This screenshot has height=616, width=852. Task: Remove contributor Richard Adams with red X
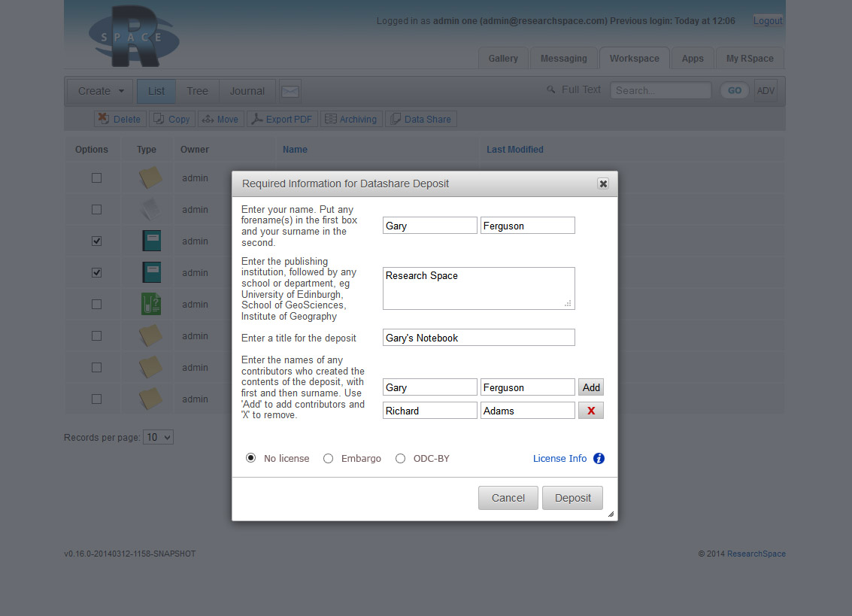pos(590,411)
